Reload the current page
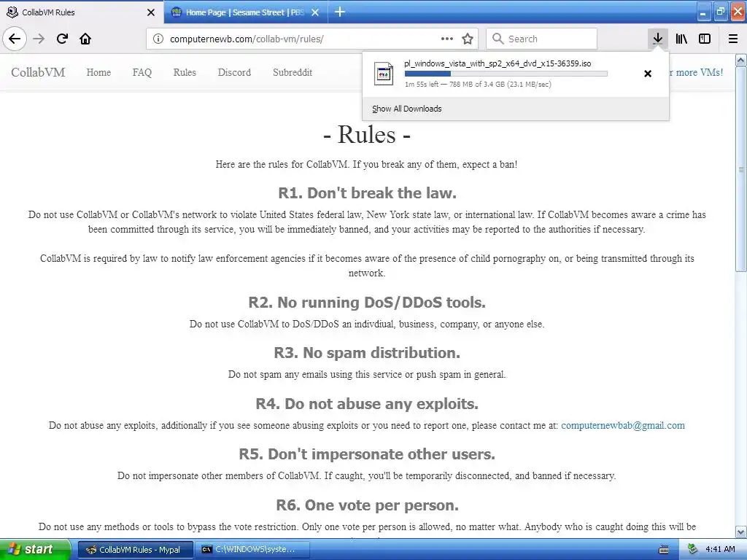This screenshot has height=560, width=747. pyautogui.click(x=62, y=39)
